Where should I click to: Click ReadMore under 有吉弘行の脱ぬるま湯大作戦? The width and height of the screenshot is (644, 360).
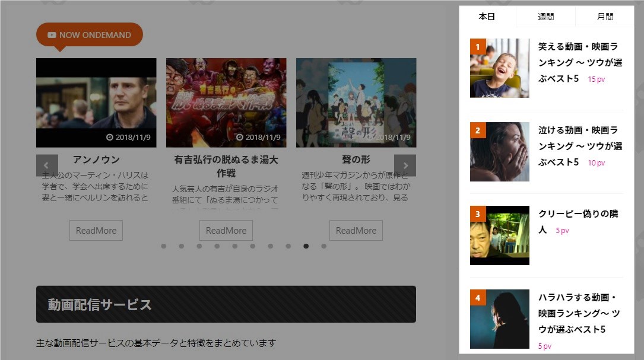226,230
